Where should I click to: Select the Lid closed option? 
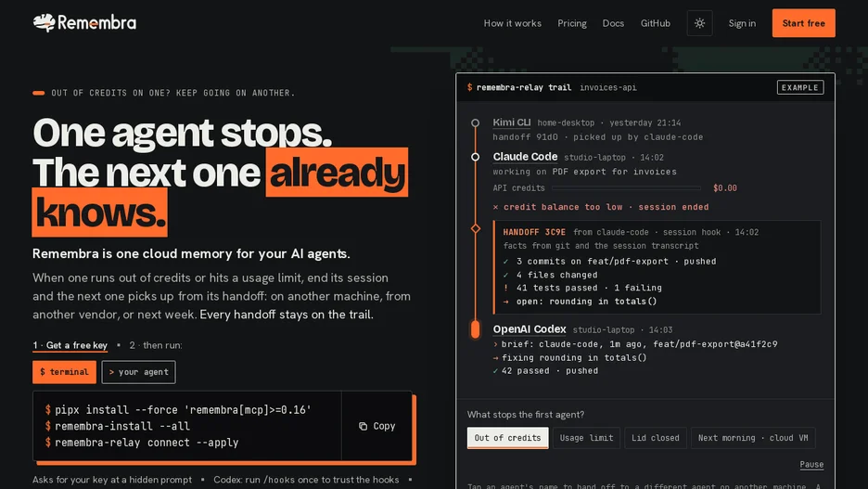pos(656,437)
